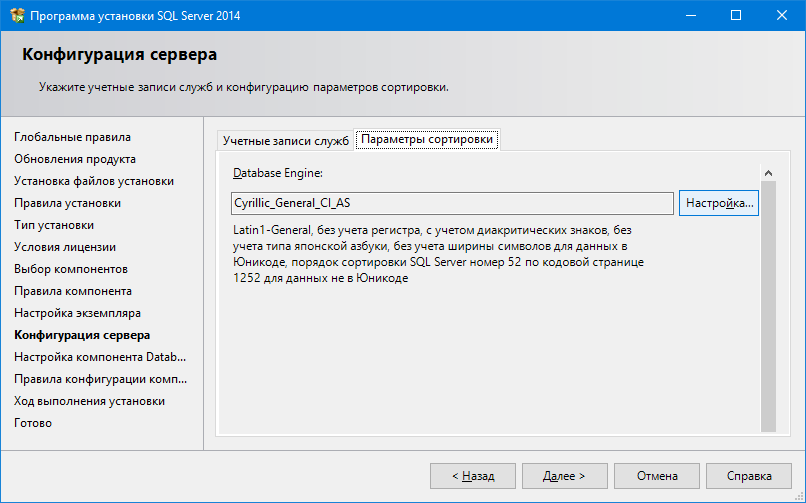Click the SQL Server setup title bar icon
Image resolution: width=806 pixels, height=503 pixels.
click(x=16, y=16)
